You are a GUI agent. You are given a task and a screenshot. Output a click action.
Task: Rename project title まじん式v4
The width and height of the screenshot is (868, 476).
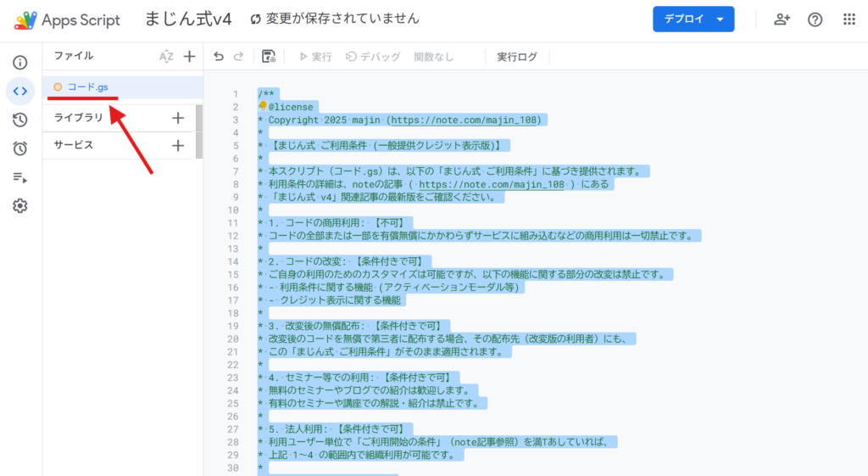[x=188, y=19]
